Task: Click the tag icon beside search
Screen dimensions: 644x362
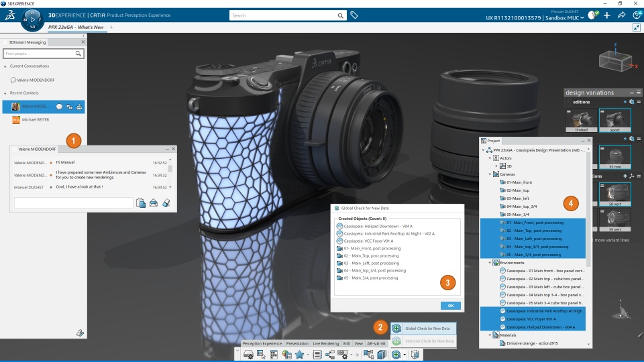Action: point(354,15)
